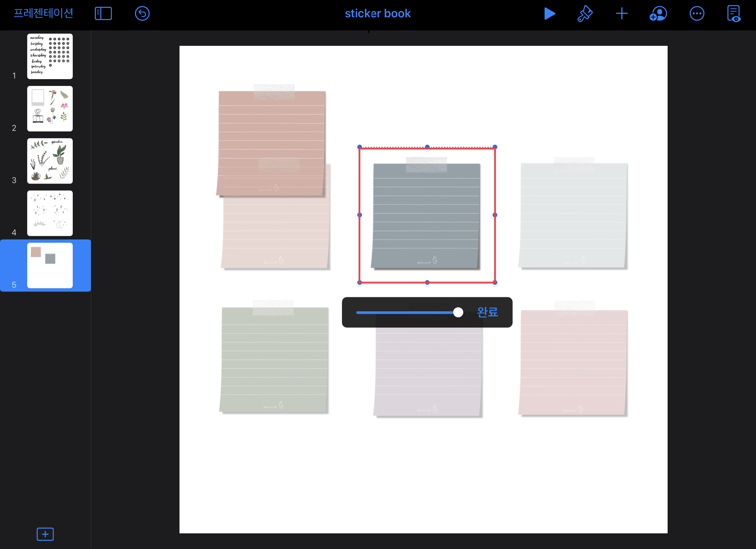
Task: Choose slide 4 sparkles thumbnail
Action: [x=50, y=213]
